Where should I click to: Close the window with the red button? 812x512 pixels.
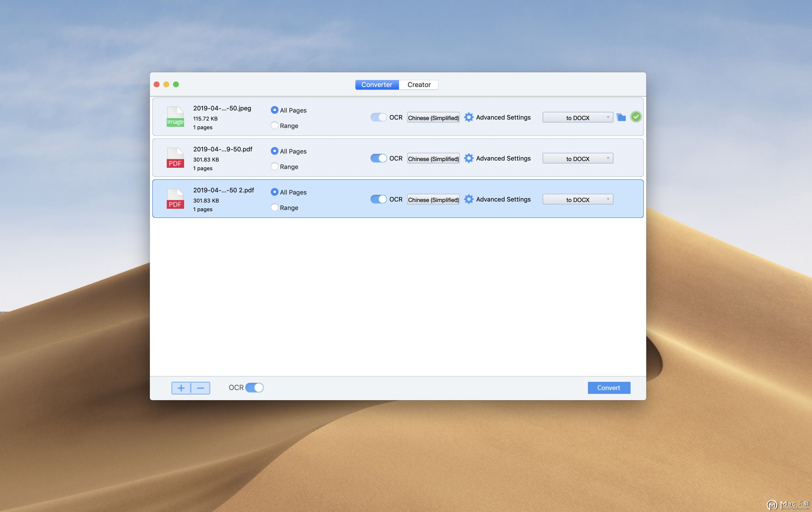(157, 84)
